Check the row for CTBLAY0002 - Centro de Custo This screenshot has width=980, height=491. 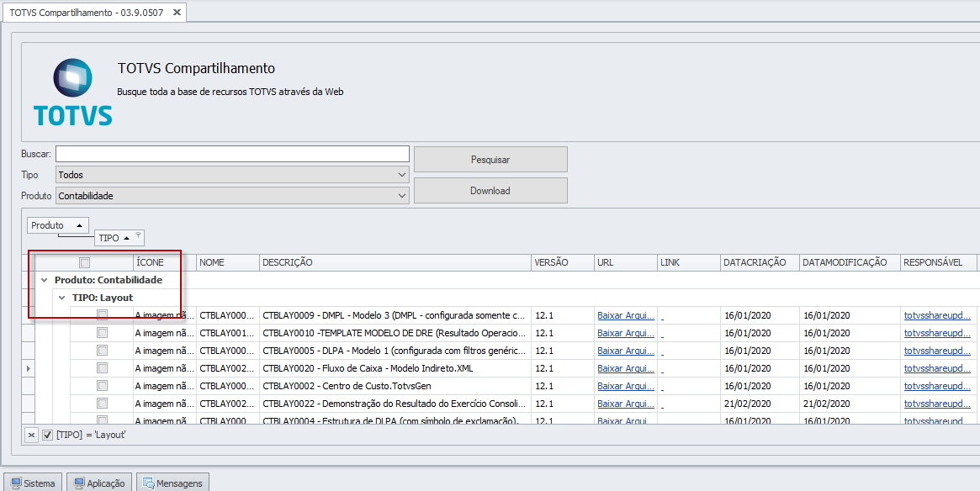pyautogui.click(x=102, y=385)
